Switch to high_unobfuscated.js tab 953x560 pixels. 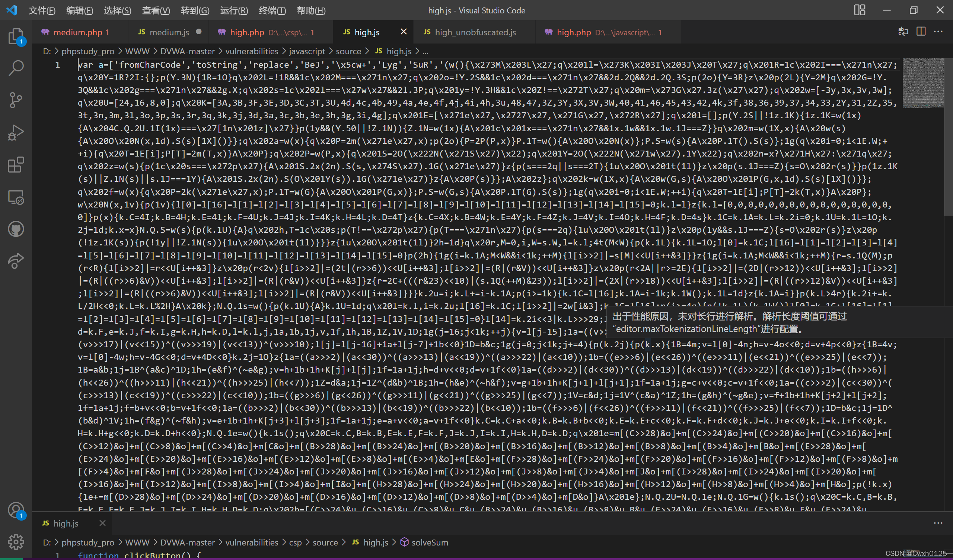[475, 32]
